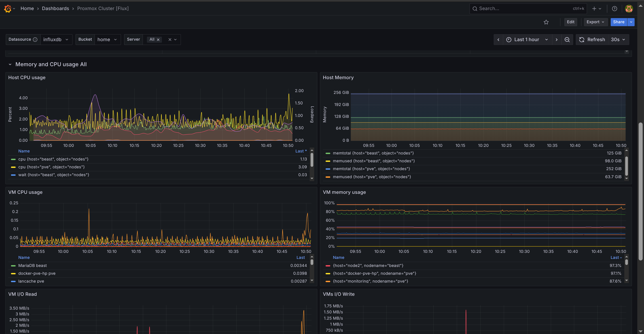Click the MariaDB beast legend color swatch
Screen dimensions: 644x334
point(13,266)
